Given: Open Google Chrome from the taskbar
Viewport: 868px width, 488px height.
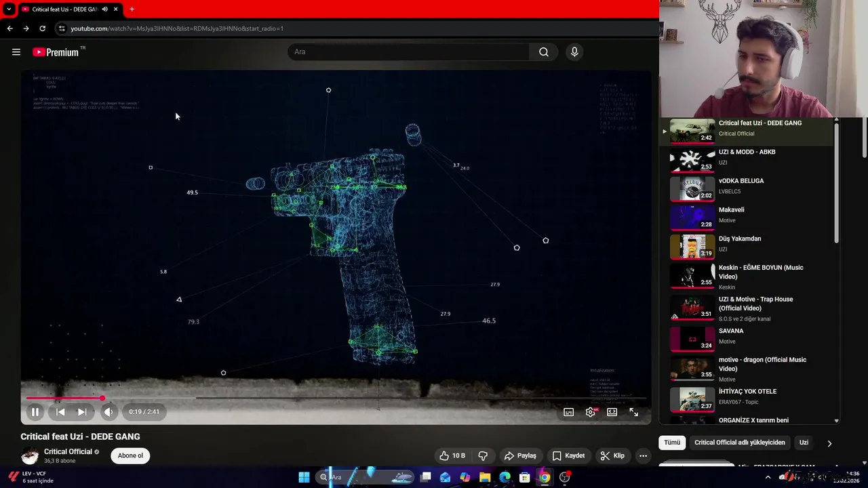Looking at the screenshot, I should pos(545,477).
